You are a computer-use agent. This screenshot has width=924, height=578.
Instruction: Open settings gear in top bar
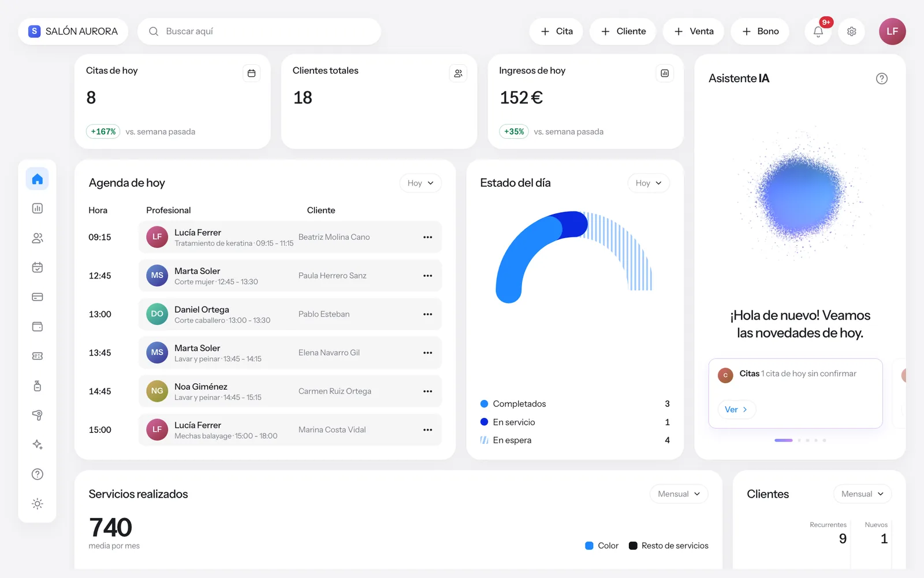pyautogui.click(x=851, y=31)
